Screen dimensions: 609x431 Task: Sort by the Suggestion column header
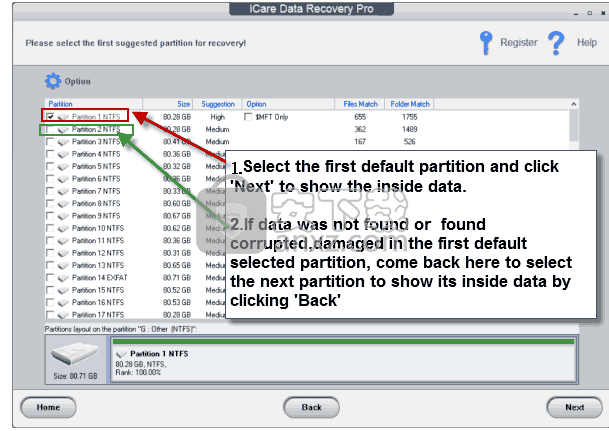[x=218, y=104]
